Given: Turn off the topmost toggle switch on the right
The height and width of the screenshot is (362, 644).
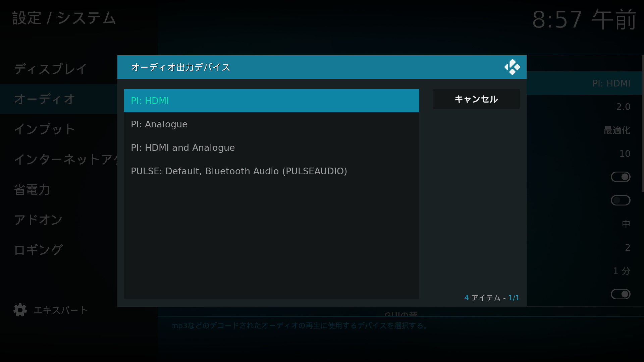Looking at the screenshot, I should click(621, 177).
